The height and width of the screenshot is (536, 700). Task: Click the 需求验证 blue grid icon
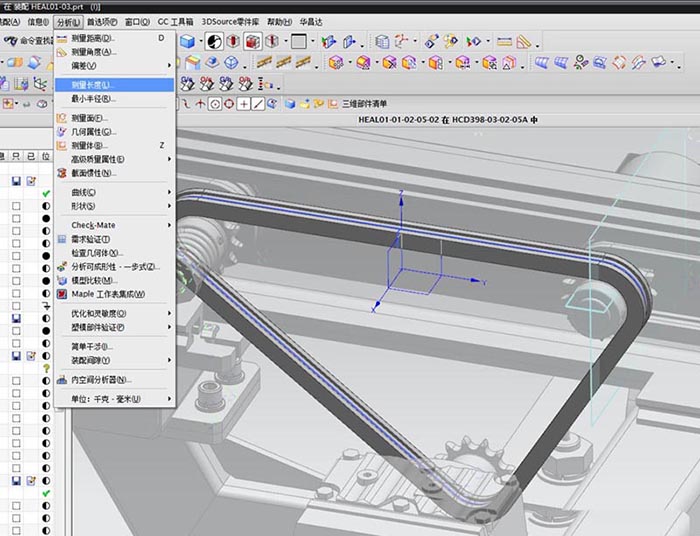(62, 239)
